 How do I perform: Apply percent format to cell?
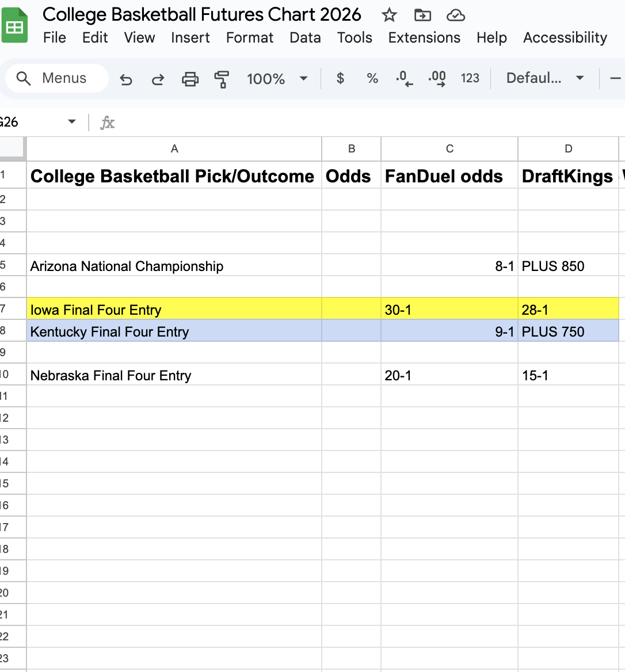tap(372, 78)
